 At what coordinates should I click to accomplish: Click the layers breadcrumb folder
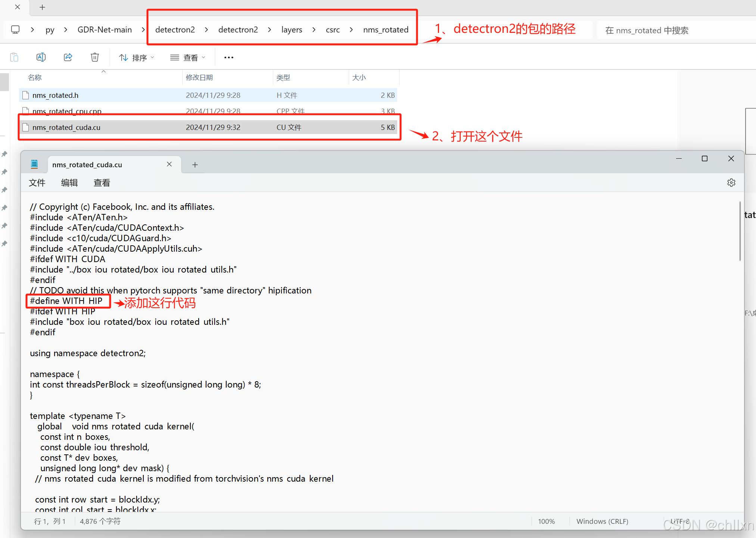(292, 29)
